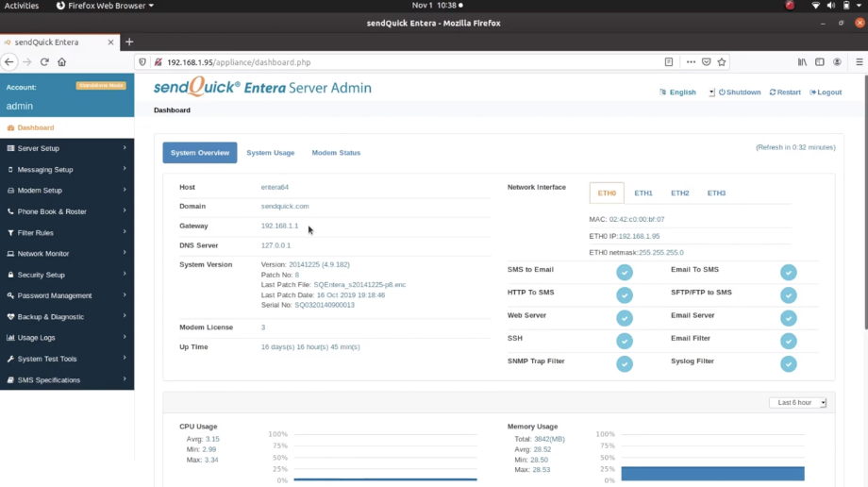Click the SMS to Email status checkmark

tap(625, 272)
